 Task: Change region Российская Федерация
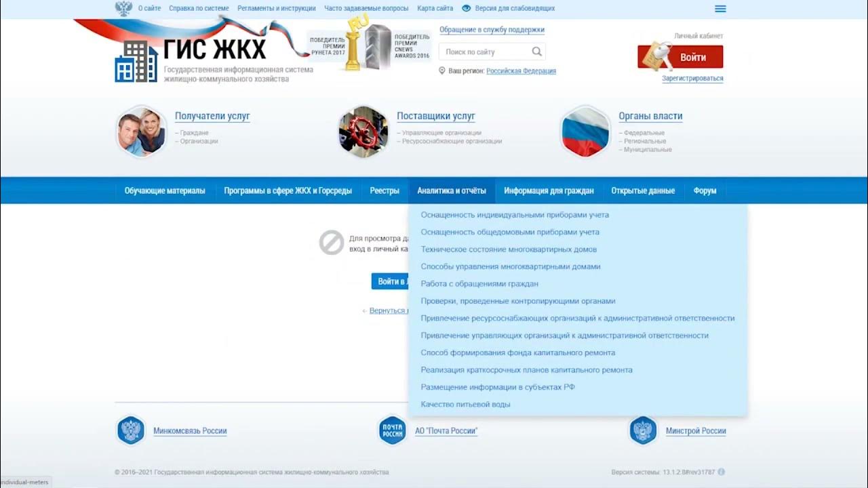(521, 70)
